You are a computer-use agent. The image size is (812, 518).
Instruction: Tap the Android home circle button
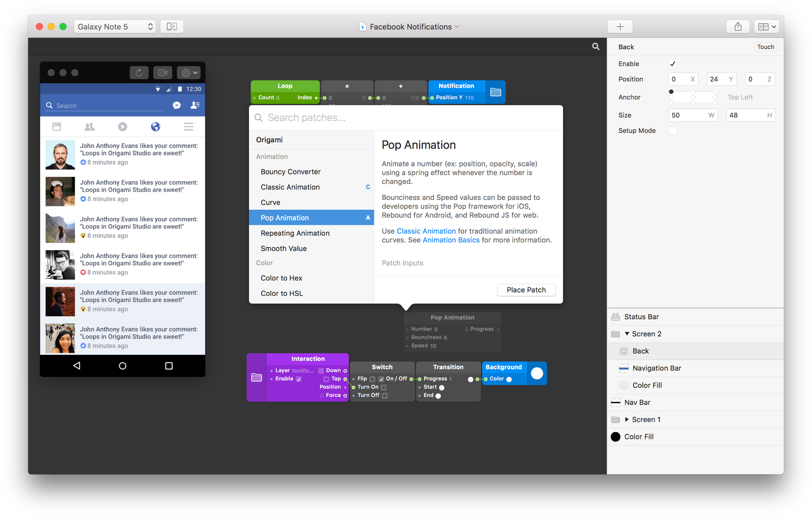(123, 366)
